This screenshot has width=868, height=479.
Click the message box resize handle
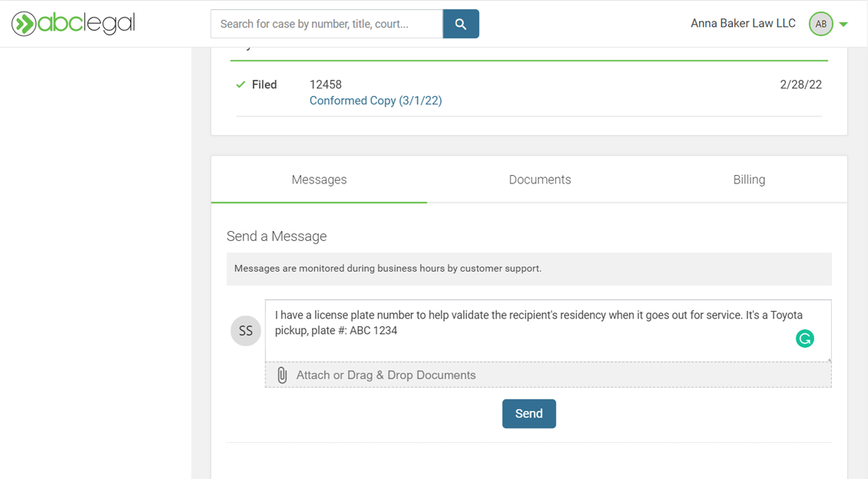click(x=827, y=358)
